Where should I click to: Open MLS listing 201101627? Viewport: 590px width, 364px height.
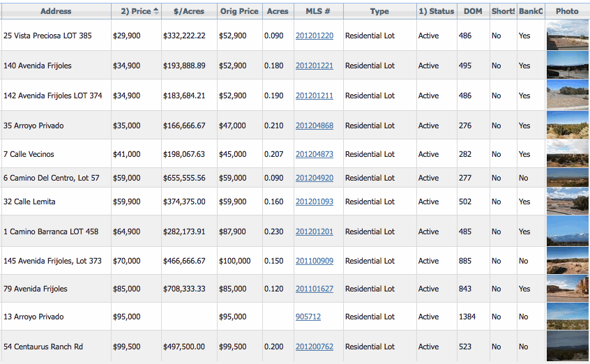[x=315, y=289]
